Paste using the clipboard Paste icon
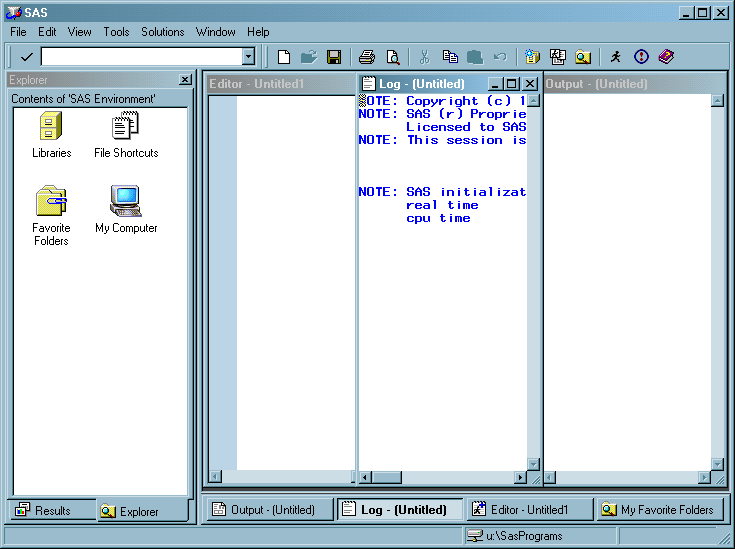735x549 pixels. tap(475, 57)
